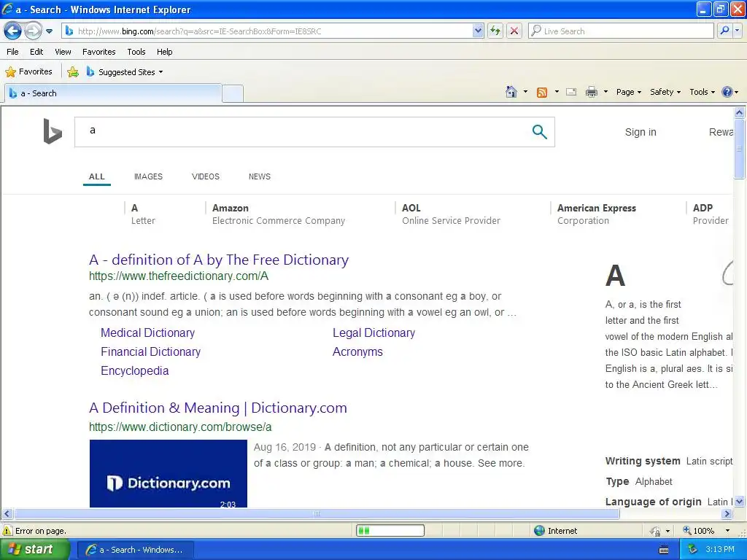Open the Help menu

tap(164, 52)
